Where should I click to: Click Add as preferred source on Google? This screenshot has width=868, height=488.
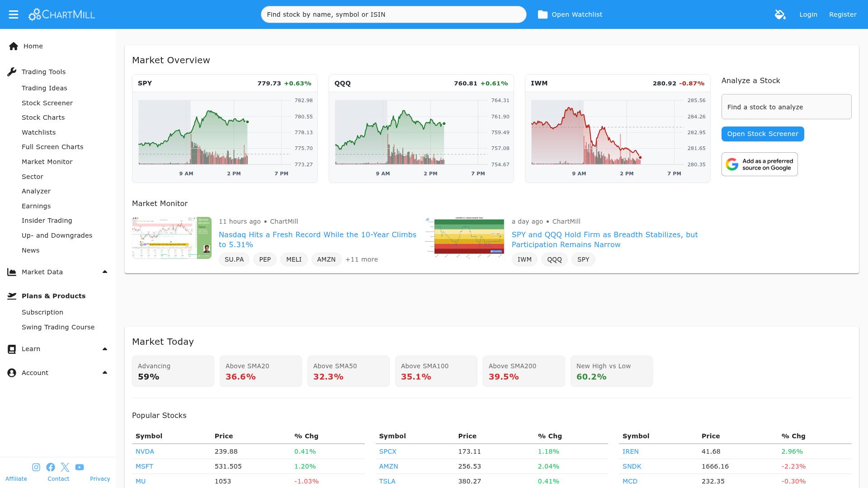pyautogui.click(x=759, y=164)
